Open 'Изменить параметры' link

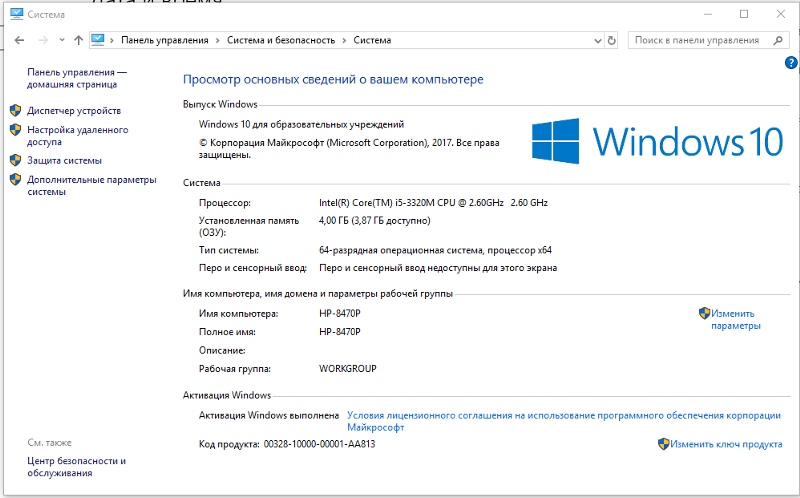pyautogui.click(x=736, y=320)
